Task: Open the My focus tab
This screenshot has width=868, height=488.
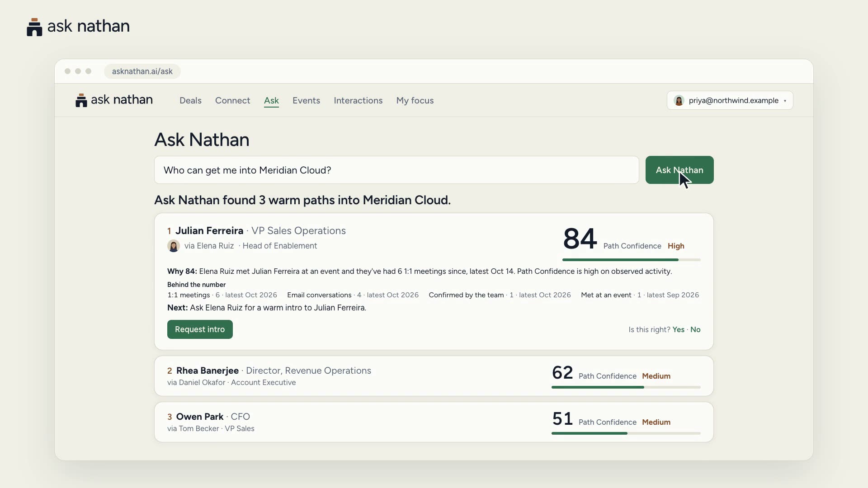Action: (x=415, y=100)
